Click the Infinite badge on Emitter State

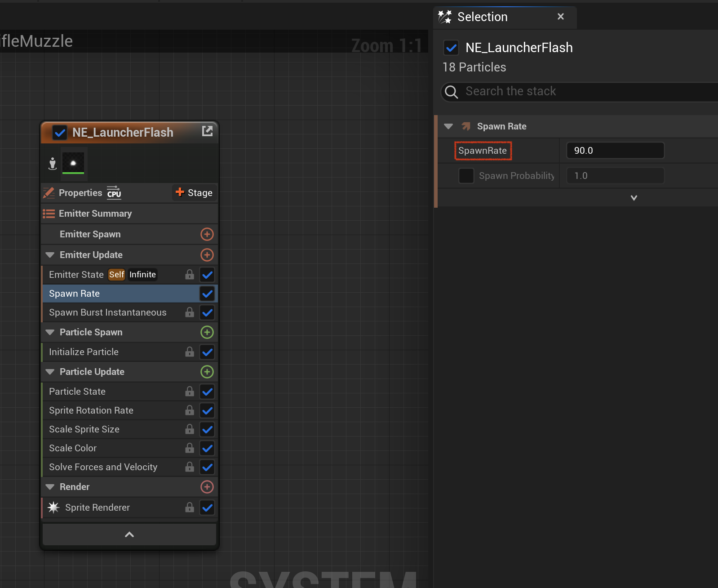pos(142,275)
